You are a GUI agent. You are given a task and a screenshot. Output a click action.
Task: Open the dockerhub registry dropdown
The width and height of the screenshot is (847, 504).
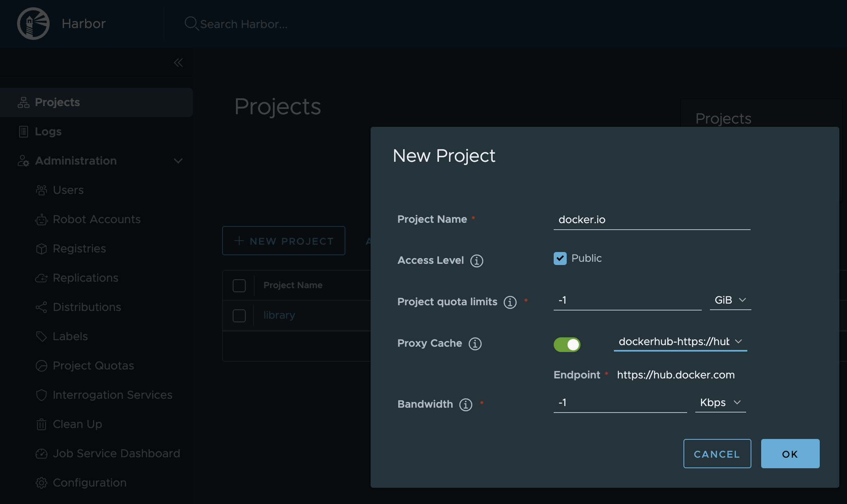pyautogui.click(x=680, y=341)
